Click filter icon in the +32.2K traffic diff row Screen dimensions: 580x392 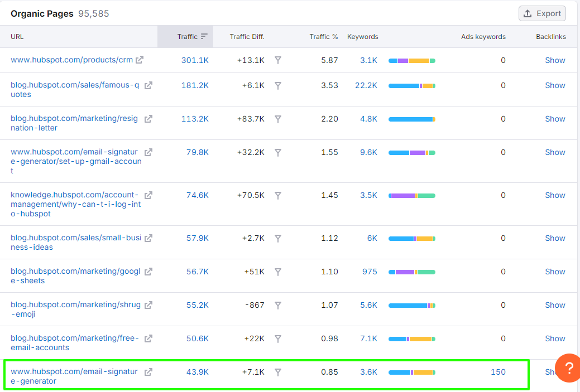tap(278, 153)
